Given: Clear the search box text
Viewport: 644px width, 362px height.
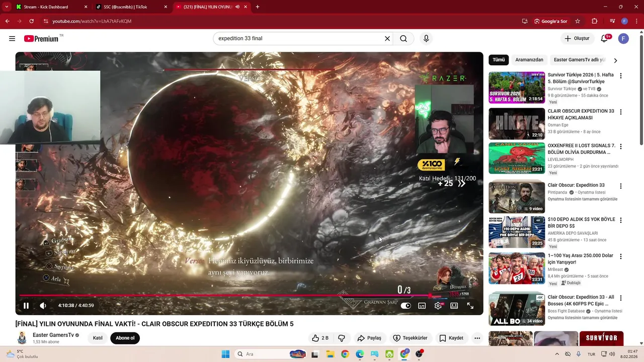Looking at the screenshot, I should (387, 39).
